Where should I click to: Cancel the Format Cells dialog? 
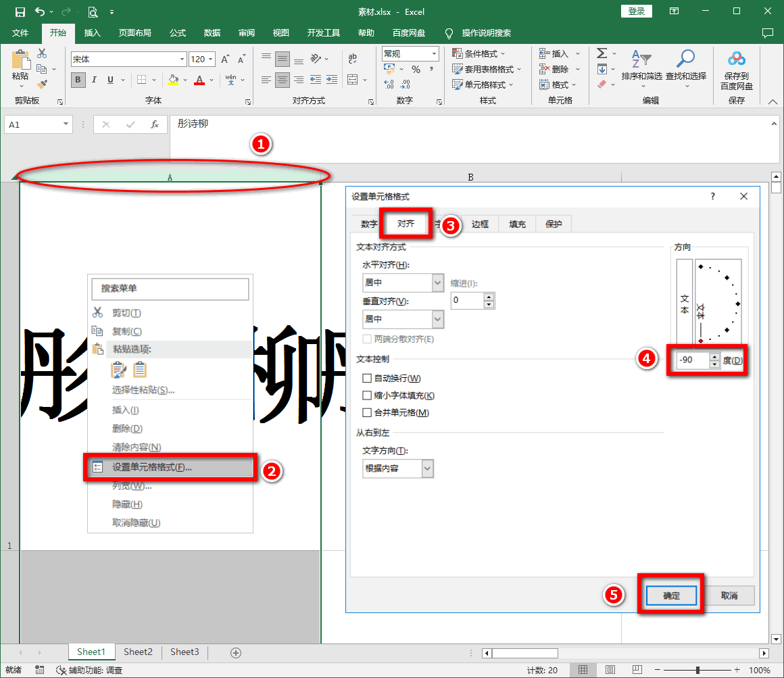pyautogui.click(x=729, y=596)
